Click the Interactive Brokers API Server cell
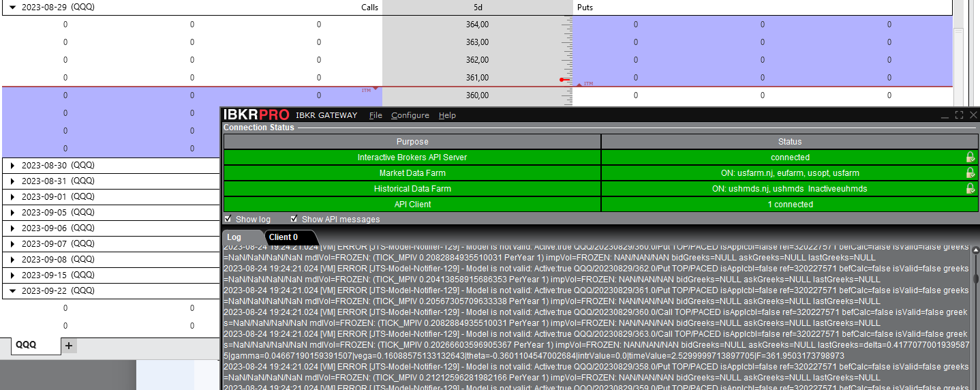980x390 pixels. pos(412,157)
